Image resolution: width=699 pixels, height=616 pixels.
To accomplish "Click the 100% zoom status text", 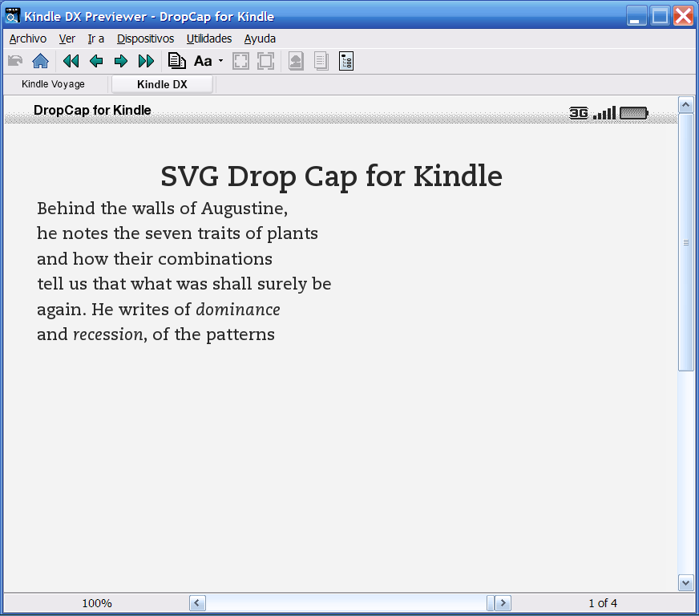I will [x=97, y=603].
